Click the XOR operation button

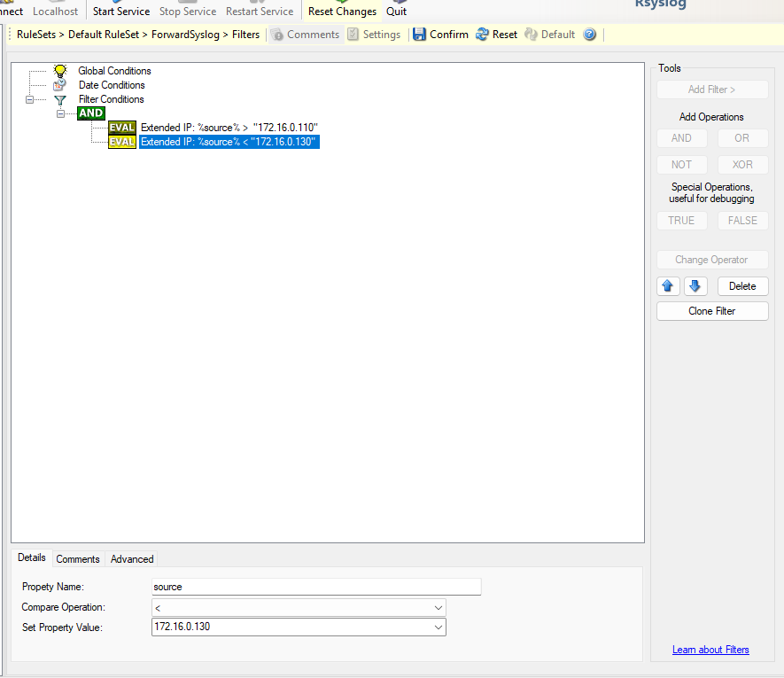click(x=742, y=165)
